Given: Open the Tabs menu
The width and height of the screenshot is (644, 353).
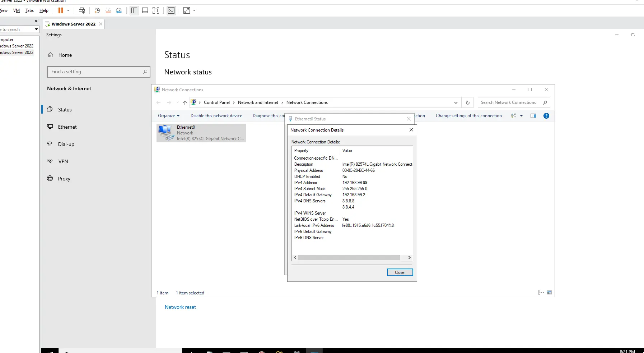Looking at the screenshot, I should point(29,10).
